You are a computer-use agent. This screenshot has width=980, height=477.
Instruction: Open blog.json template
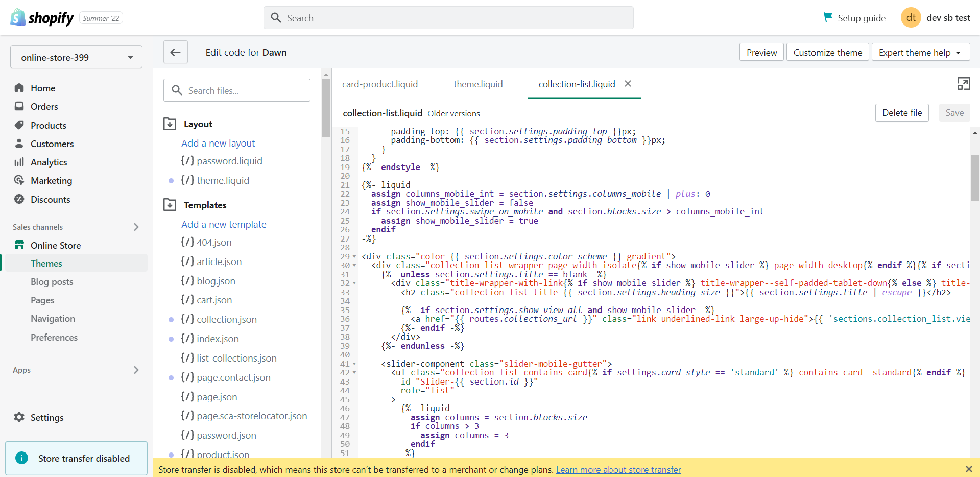coord(216,281)
